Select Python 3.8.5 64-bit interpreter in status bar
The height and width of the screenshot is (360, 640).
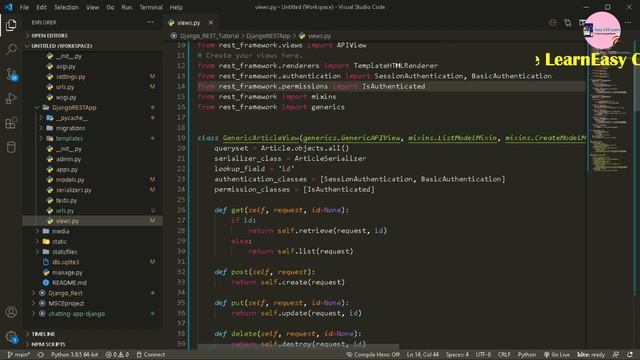74,355
